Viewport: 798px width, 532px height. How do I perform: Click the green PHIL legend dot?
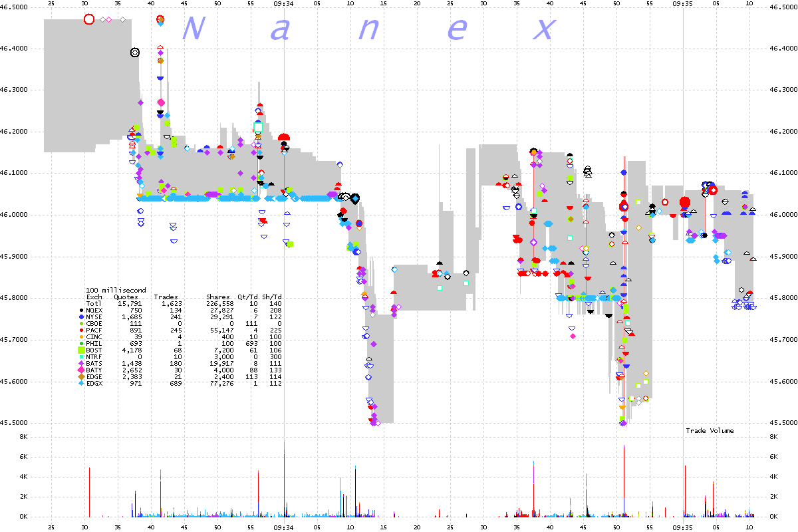[81, 342]
